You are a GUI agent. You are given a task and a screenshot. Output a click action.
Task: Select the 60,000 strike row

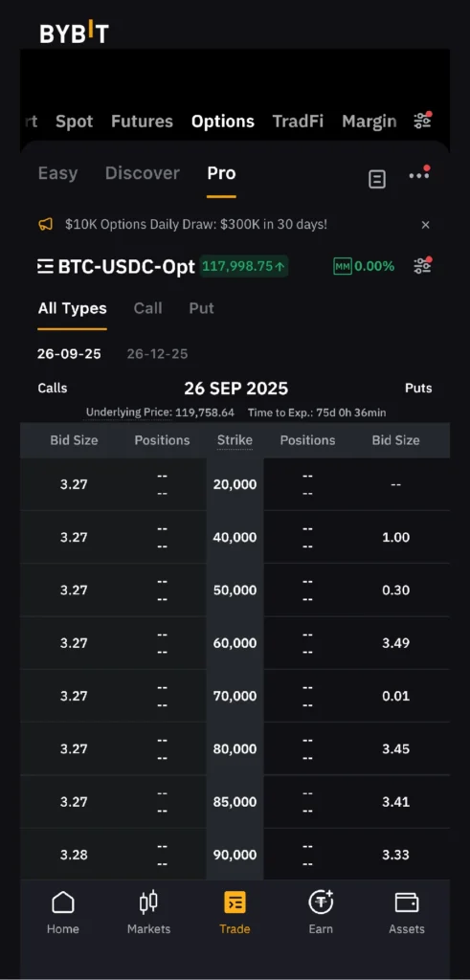coord(235,643)
